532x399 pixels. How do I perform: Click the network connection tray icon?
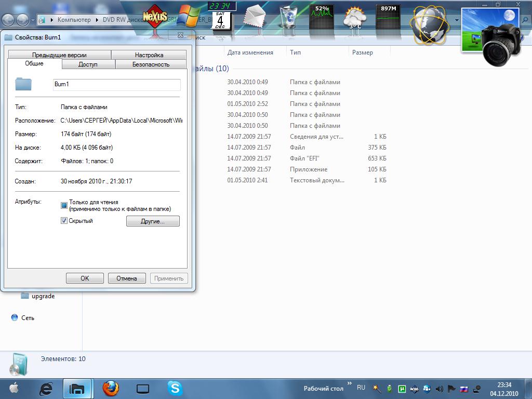477,389
